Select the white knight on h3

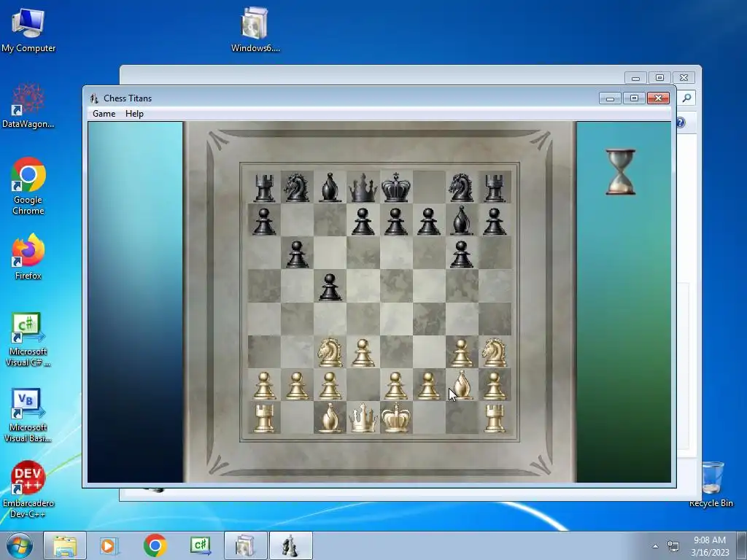pyautogui.click(x=495, y=352)
